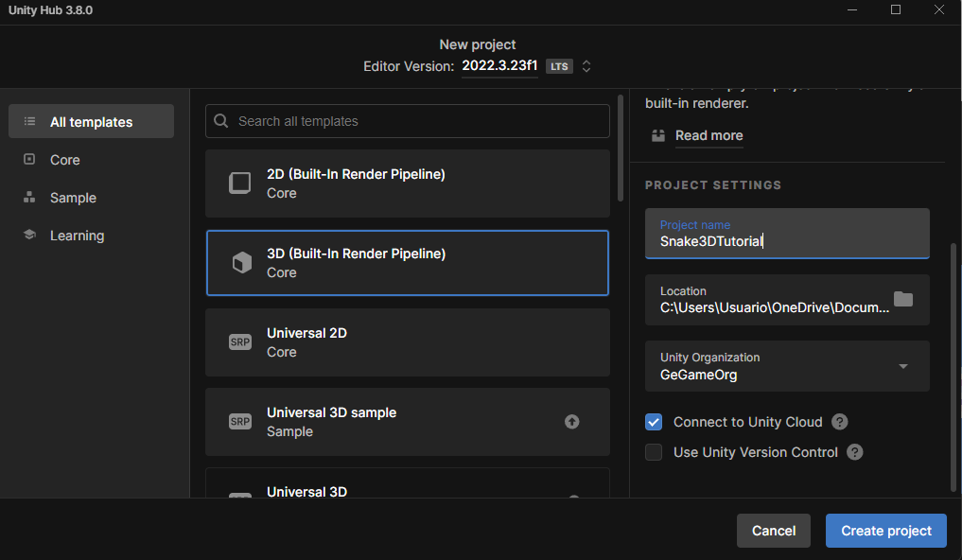Click the Universal 2D SRP icon
Viewport: 962px width, 560px height.
point(240,342)
